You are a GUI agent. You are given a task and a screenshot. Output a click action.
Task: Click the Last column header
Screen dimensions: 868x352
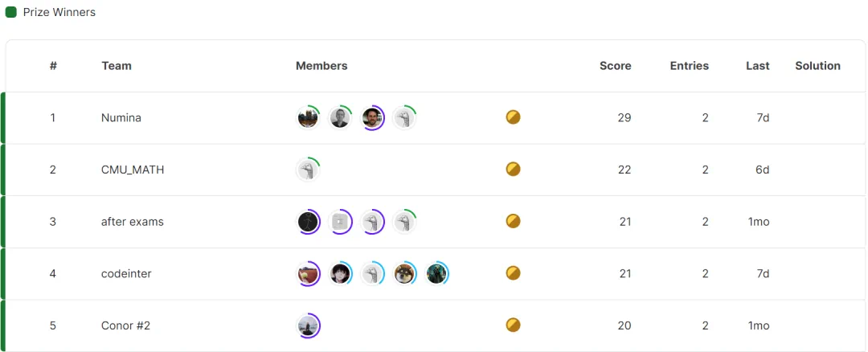pyautogui.click(x=757, y=66)
